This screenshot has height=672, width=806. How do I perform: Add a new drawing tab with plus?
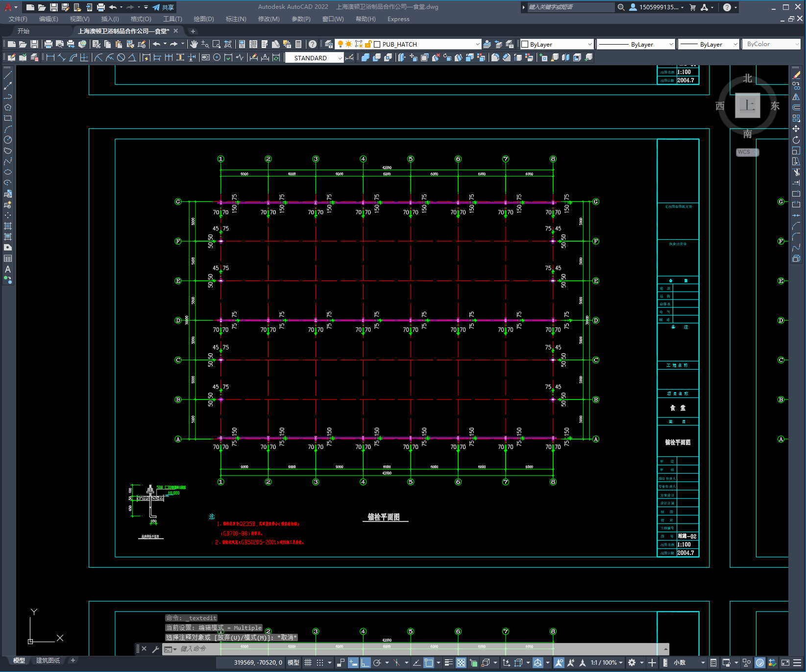[193, 31]
